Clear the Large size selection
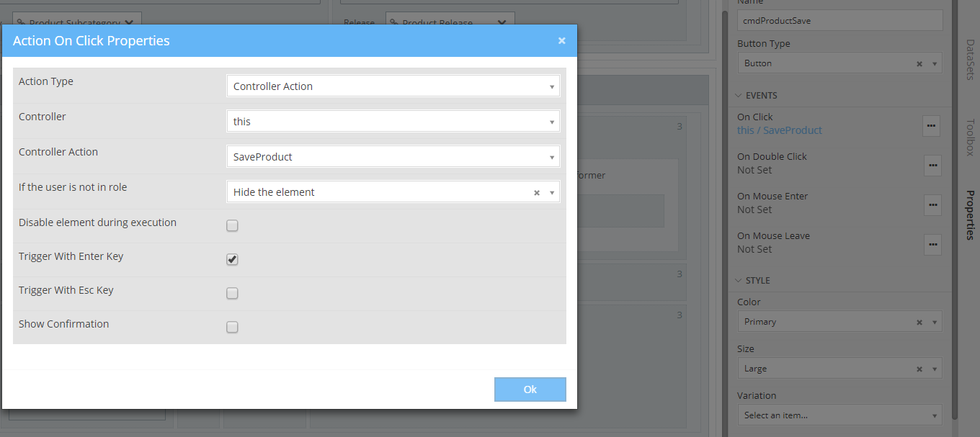 click(919, 369)
